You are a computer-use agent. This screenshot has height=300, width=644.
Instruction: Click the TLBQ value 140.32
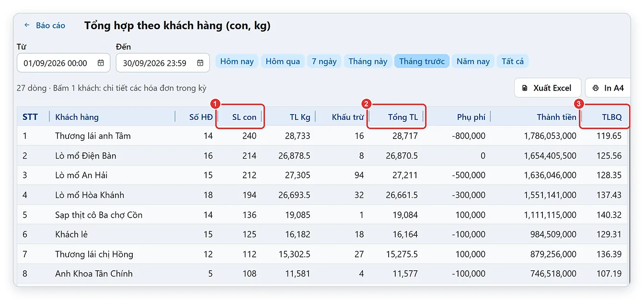(x=609, y=215)
